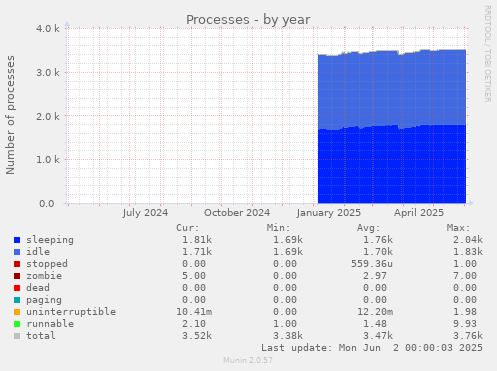
Task: Click the total max value 3.76k
Action: click(468, 336)
